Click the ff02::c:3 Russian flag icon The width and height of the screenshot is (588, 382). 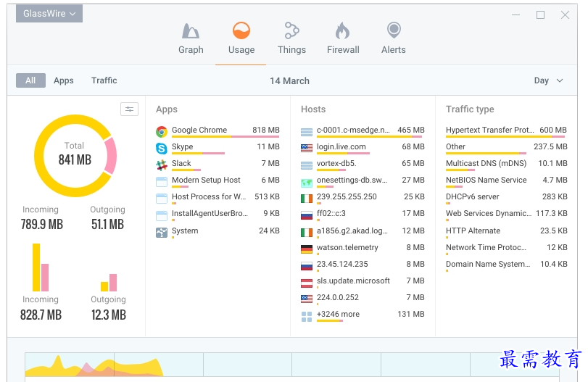pyautogui.click(x=307, y=215)
